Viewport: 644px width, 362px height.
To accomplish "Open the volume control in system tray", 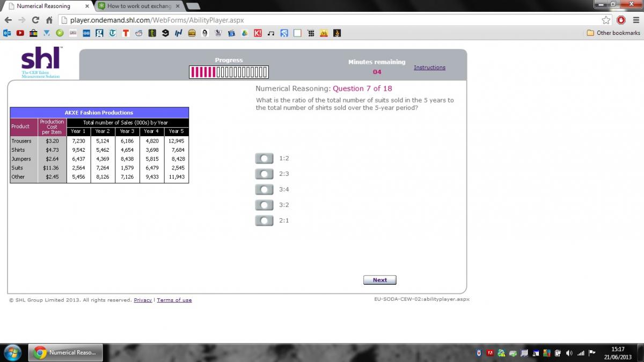I will point(569,353).
